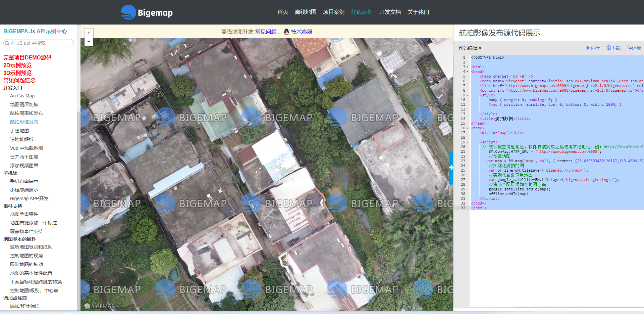Click the penguin icon beside 技术客服

[x=286, y=32]
